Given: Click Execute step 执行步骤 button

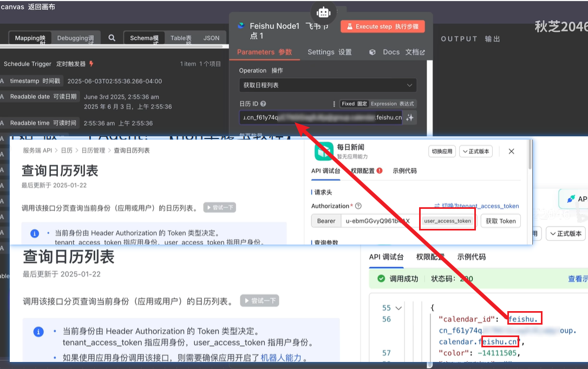Looking at the screenshot, I should [382, 27].
